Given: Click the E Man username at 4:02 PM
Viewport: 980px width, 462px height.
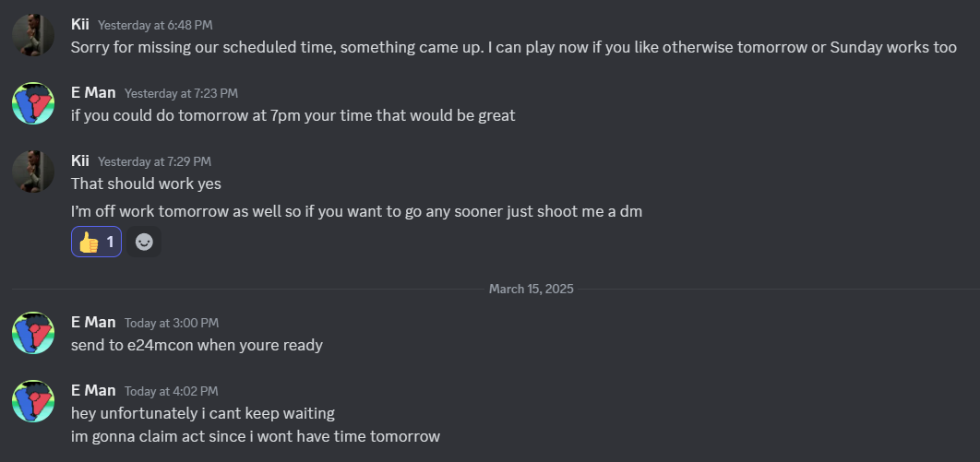Looking at the screenshot, I should click(93, 390).
